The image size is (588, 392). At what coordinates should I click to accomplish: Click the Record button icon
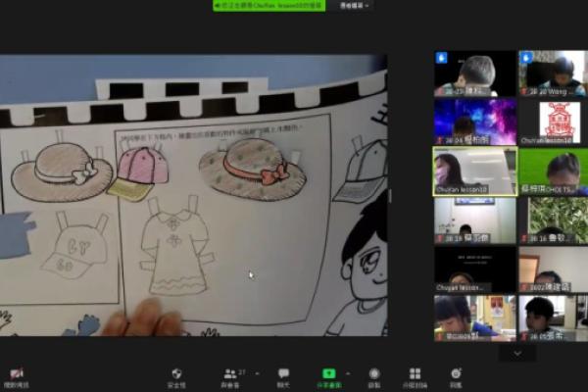click(x=373, y=372)
